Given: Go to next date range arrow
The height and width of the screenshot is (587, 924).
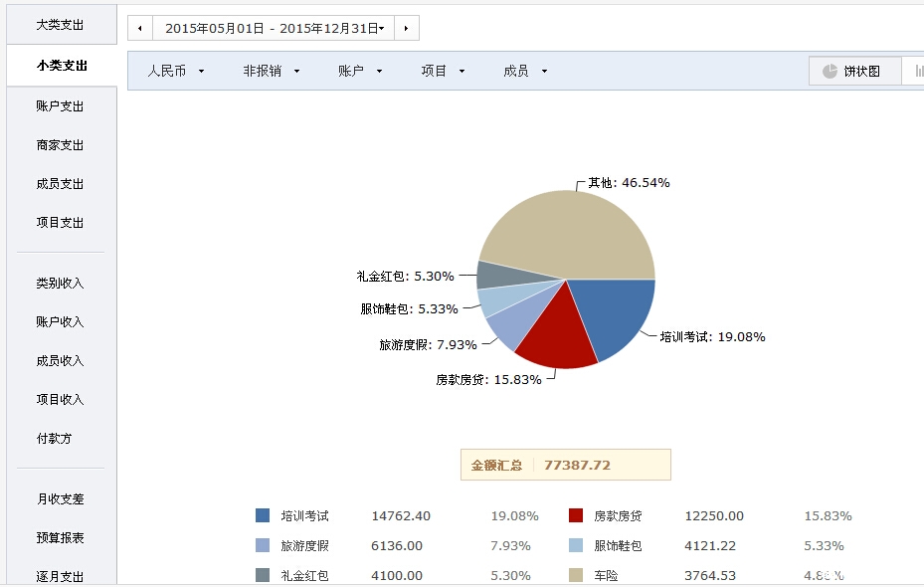Looking at the screenshot, I should tap(406, 28).
